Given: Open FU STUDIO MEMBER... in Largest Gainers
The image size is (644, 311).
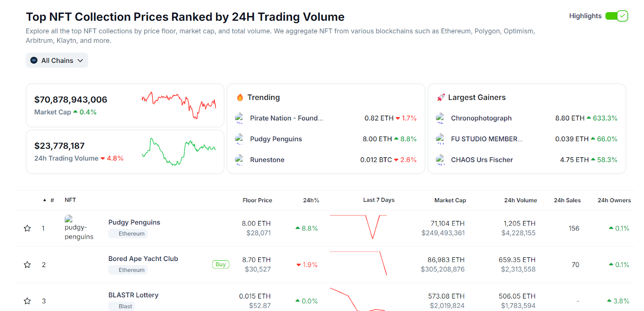Looking at the screenshot, I should click(x=487, y=139).
